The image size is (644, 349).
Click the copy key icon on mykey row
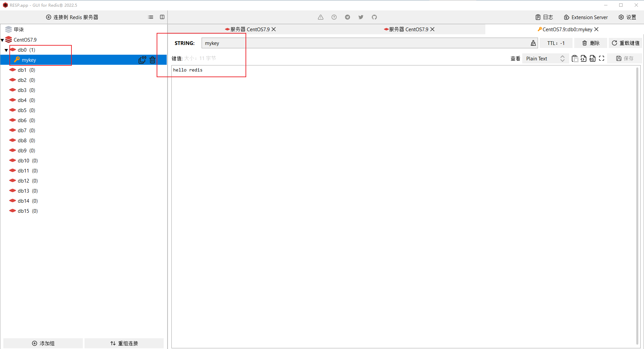[x=142, y=60]
